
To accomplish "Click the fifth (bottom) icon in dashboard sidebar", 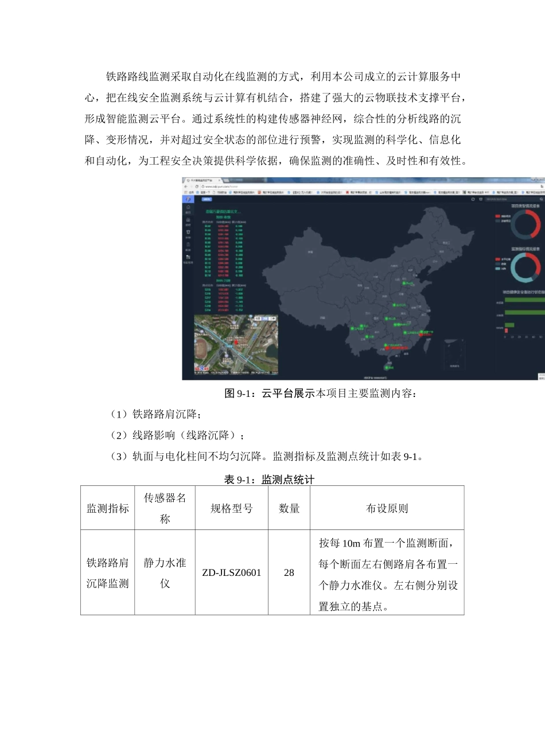I will (x=188, y=257).
